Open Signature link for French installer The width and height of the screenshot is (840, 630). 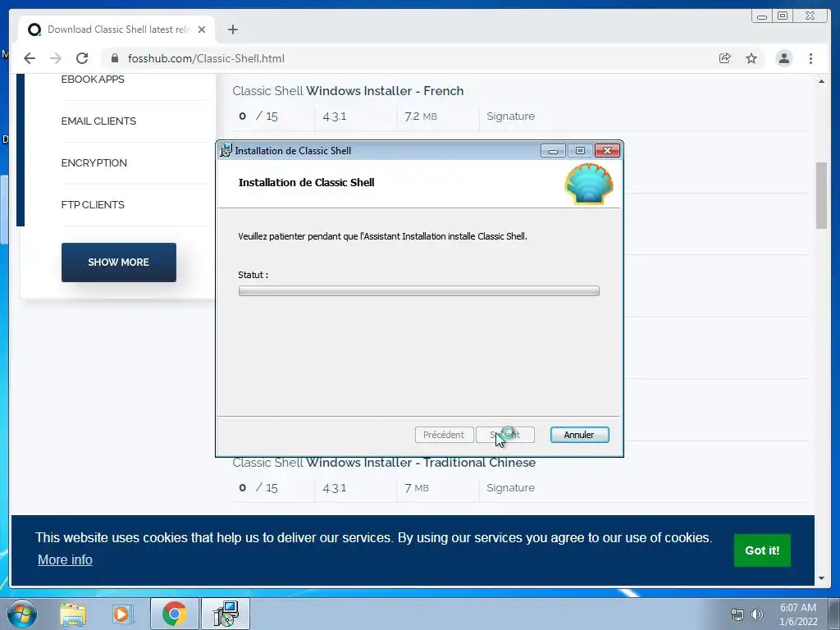tap(510, 116)
